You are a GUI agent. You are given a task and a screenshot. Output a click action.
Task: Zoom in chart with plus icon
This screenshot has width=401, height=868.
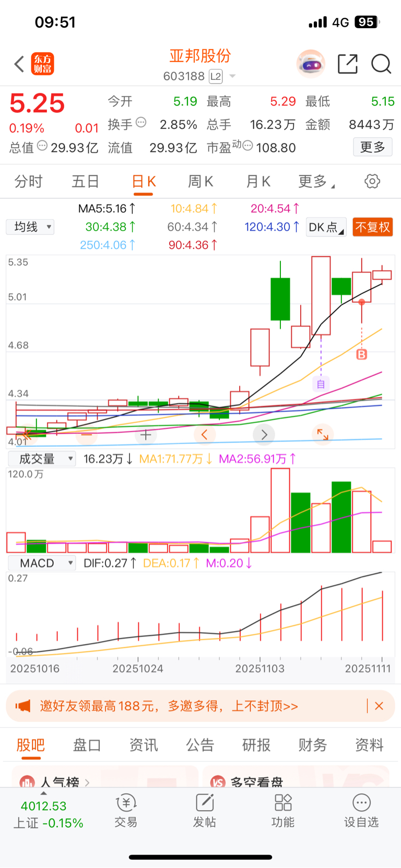click(x=146, y=434)
